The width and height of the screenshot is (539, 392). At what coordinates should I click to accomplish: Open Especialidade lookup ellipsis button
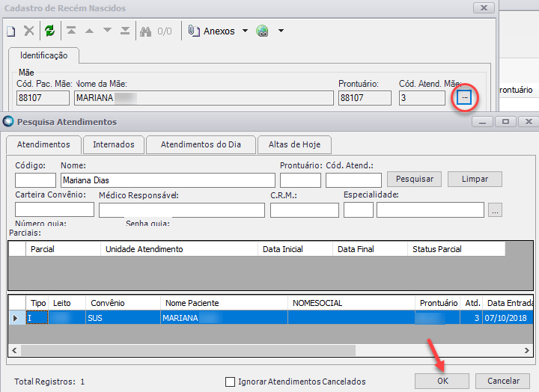(x=495, y=210)
